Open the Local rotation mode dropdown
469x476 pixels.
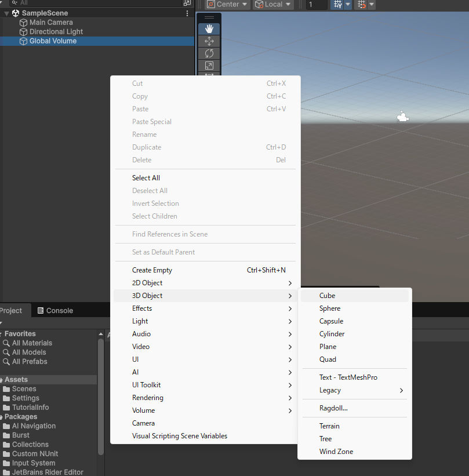[274, 5]
